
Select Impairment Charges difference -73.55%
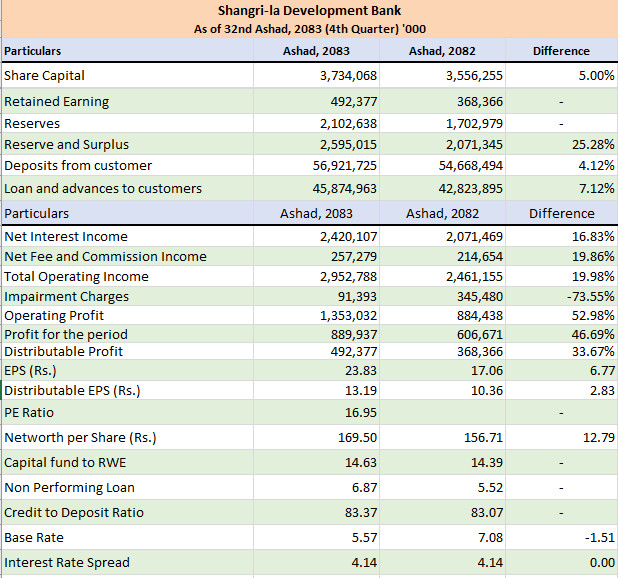590,296
